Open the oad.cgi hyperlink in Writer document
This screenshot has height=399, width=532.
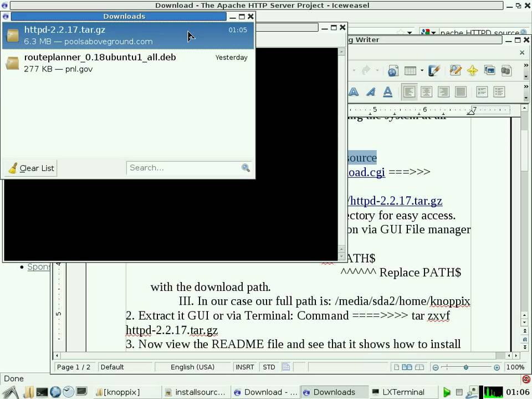366,172
